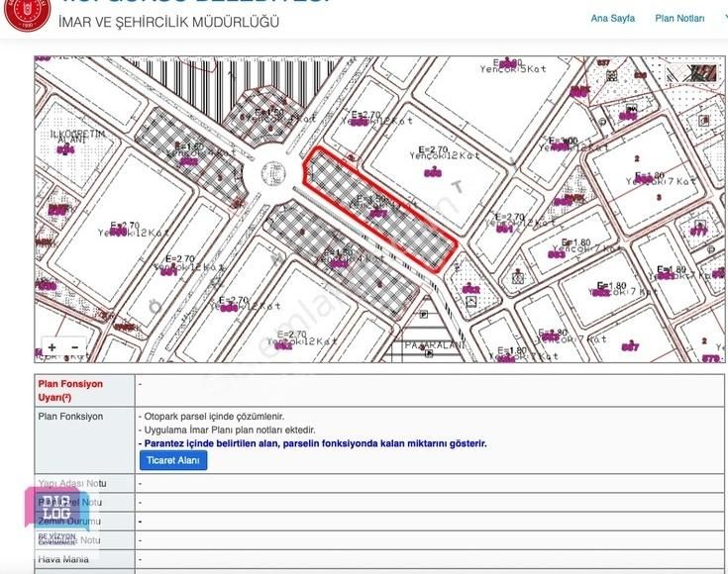The width and height of the screenshot is (728, 574).
Task: Click the Yençok:5Kat label on the map
Action: point(513,68)
